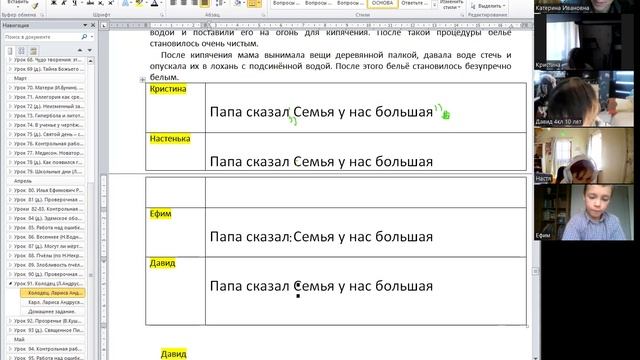Click Ефим name cell in table
Screen dimensions: 640x360
click(176, 232)
